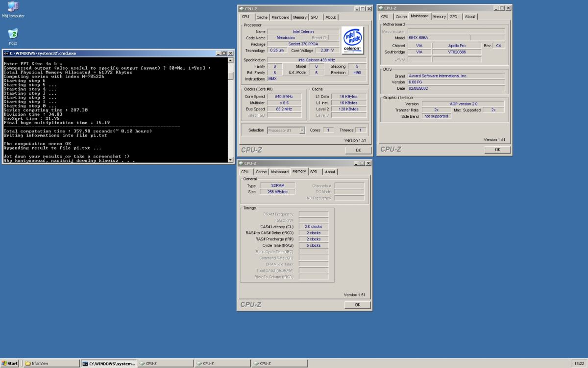Click the Package field Socket 370 PPGA
Viewport: 588px width, 368px height.
(x=304, y=44)
